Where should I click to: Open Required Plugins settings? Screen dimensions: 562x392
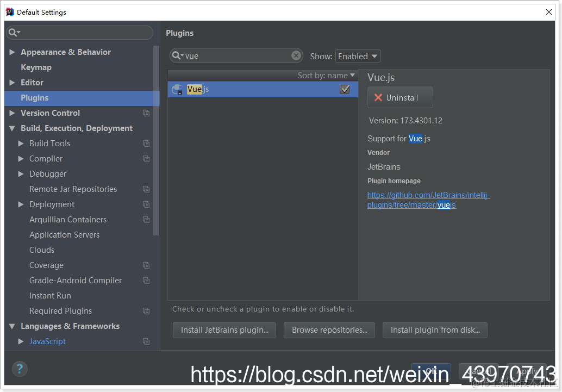(60, 311)
